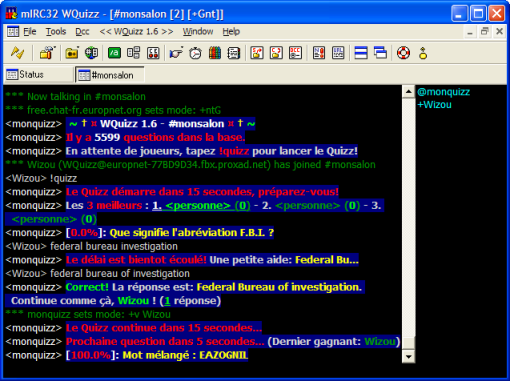Screen dimensions: 510x381
Task: Click the 'WQuizz 1.6 - #monsalon' banner line
Action: point(161,124)
